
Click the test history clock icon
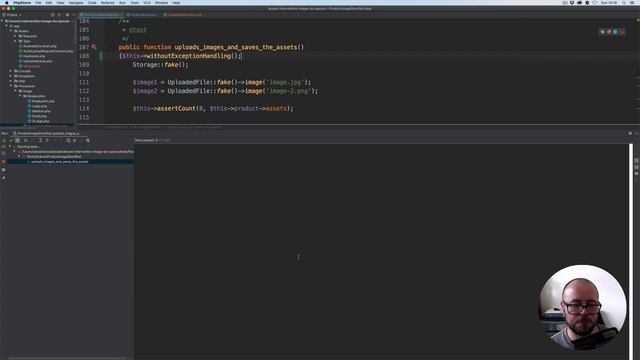[x=68, y=140]
